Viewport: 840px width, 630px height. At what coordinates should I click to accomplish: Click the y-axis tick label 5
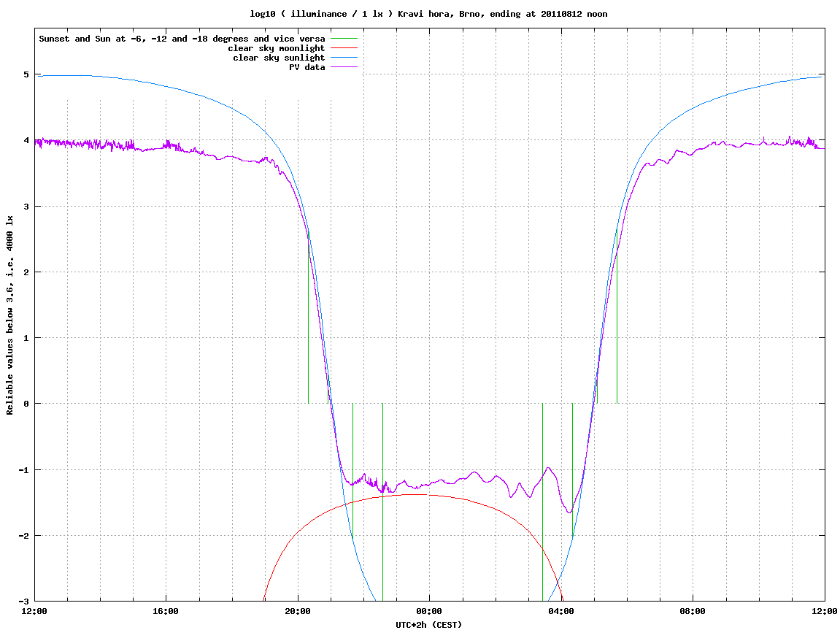26,74
